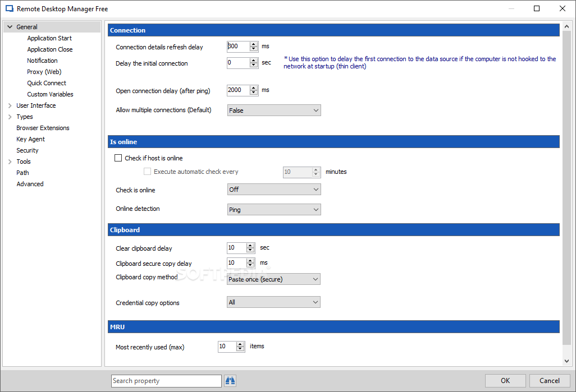Click the Is online section header

(x=333, y=142)
